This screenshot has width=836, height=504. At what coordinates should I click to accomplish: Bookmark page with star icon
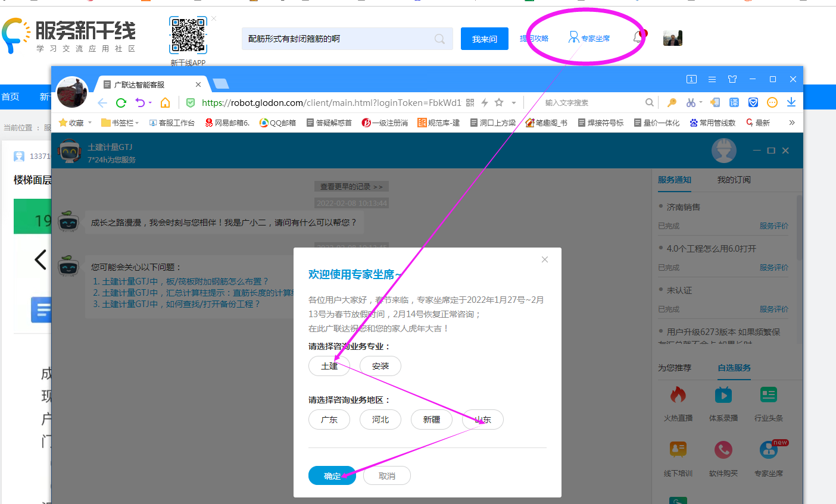499,102
